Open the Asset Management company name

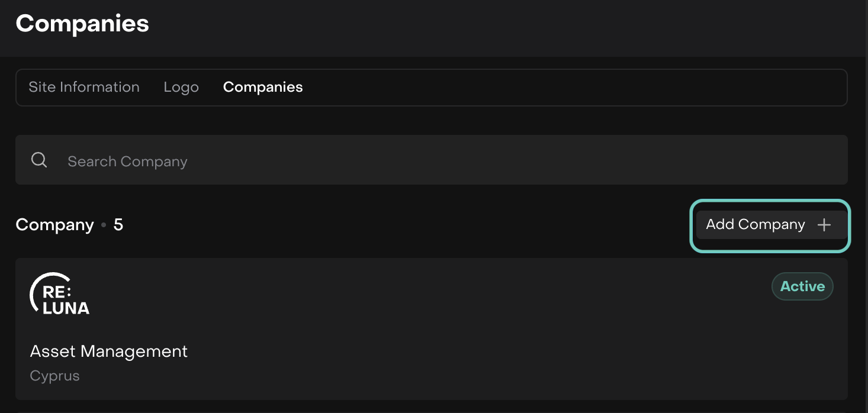tap(109, 351)
